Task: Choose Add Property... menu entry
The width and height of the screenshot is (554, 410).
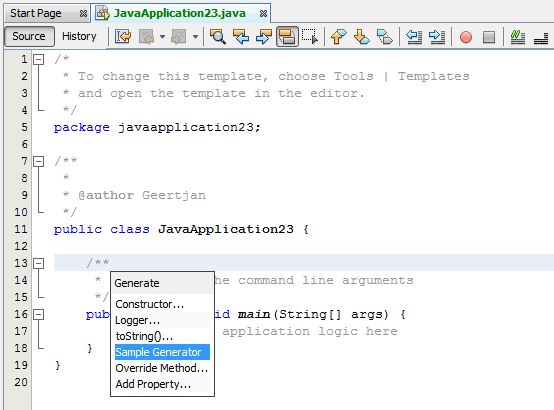Action: [162, 384]
